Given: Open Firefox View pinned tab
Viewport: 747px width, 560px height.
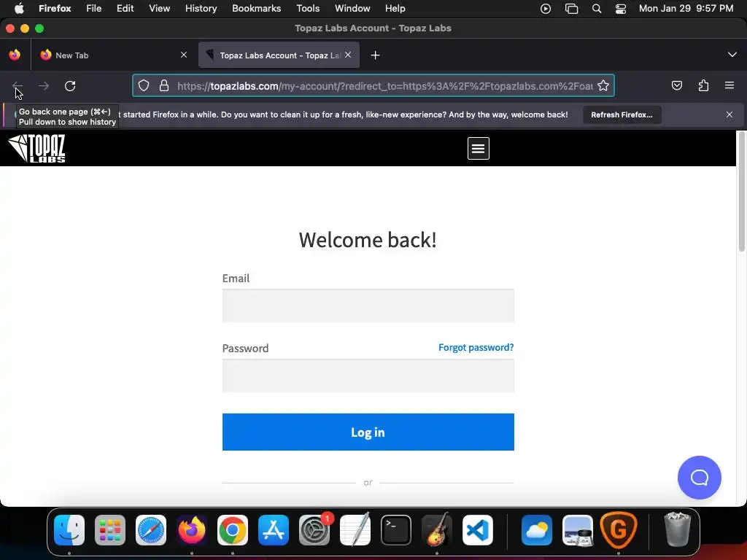Looking at the screenshot, I should tap(15, 55).
